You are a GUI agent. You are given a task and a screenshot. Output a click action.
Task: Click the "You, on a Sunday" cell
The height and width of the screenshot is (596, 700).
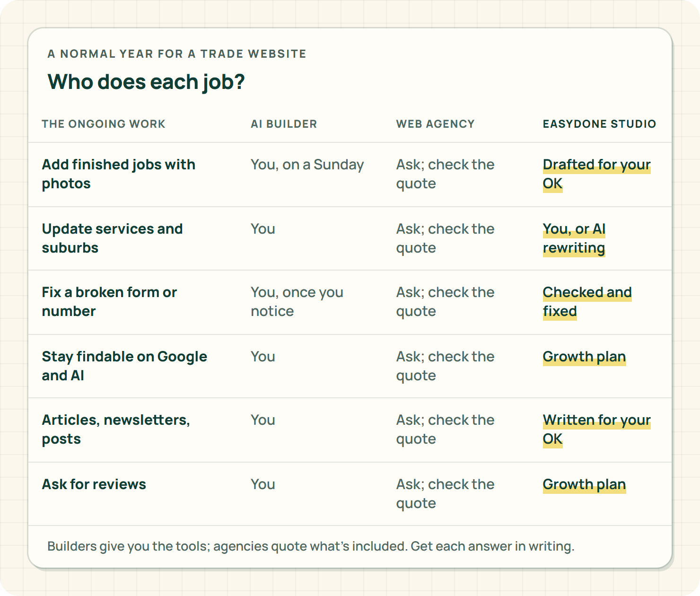tap(307, 165)
